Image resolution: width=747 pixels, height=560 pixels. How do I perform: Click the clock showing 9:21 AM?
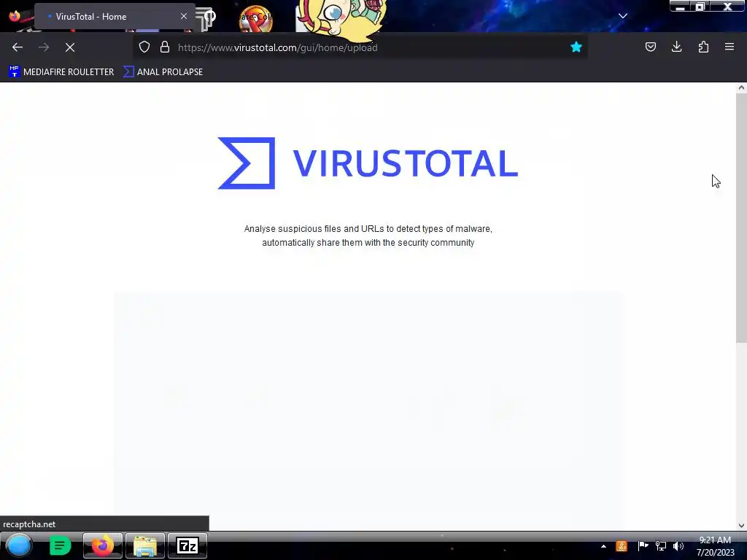(715, 540)
